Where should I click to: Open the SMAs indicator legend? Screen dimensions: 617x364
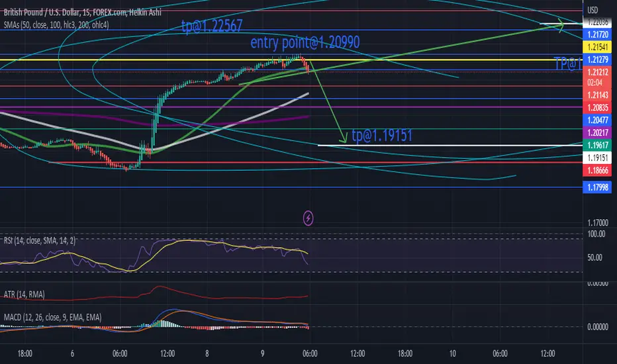[56, 25]
